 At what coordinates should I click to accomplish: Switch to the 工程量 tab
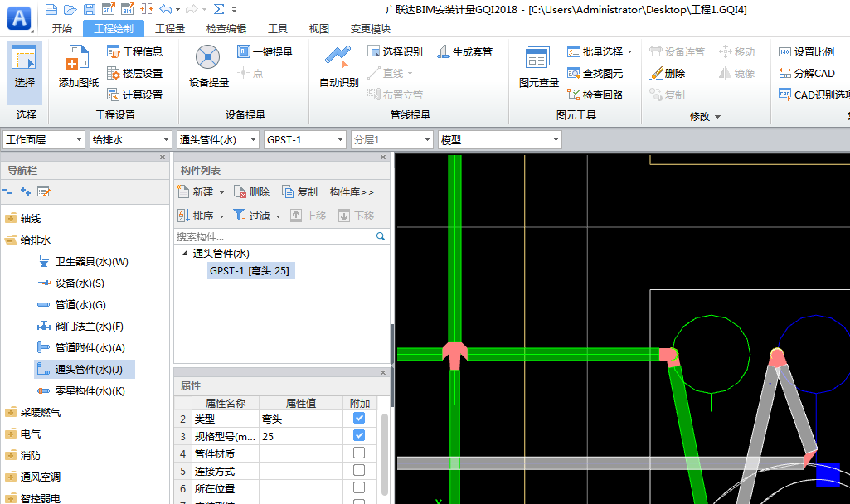pyautogui.click(x=170, y=29)
